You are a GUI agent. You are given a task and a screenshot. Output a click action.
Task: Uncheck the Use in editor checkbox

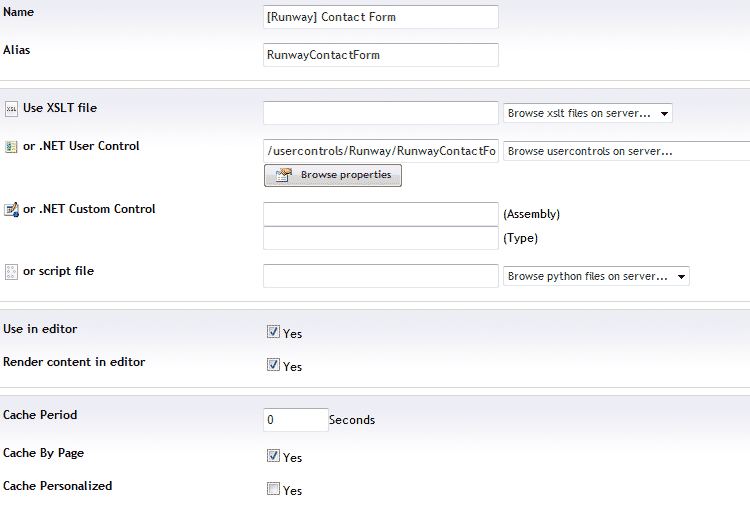click(273, 332)
